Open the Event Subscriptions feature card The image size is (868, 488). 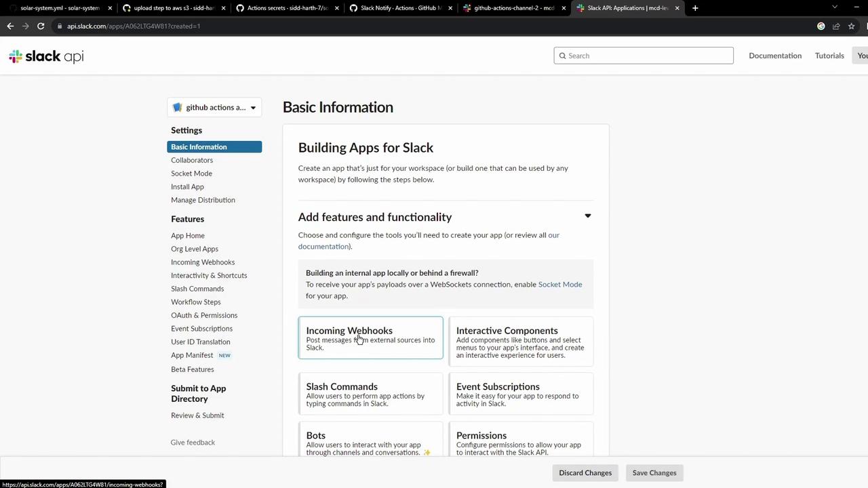point(521,394)
